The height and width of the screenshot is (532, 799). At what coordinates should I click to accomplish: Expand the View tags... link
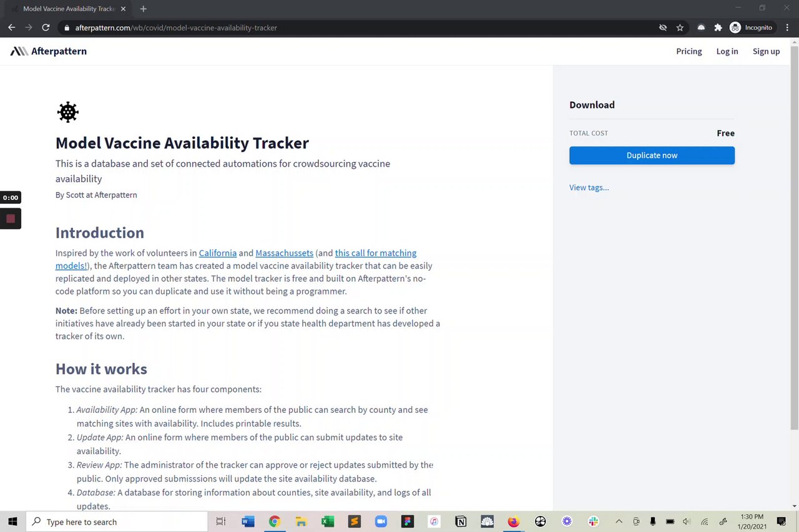click(x=589, y=187)
